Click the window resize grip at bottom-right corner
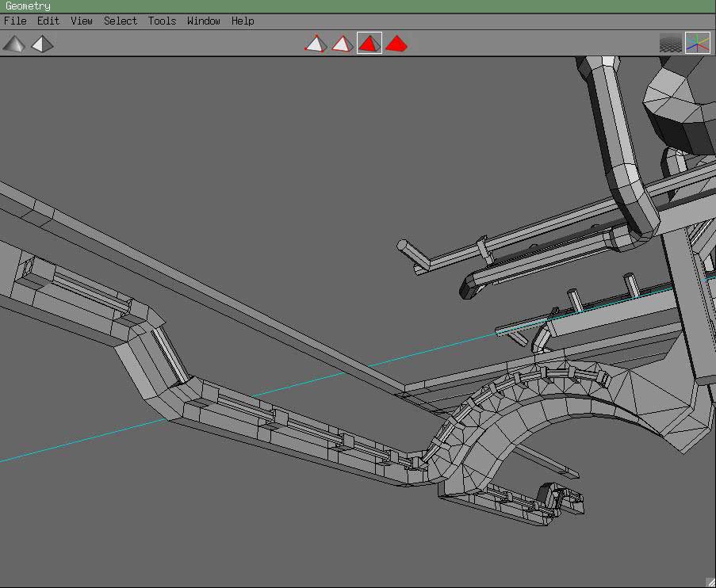This screenshot has height=588, width=716. [x=710, y=582]
